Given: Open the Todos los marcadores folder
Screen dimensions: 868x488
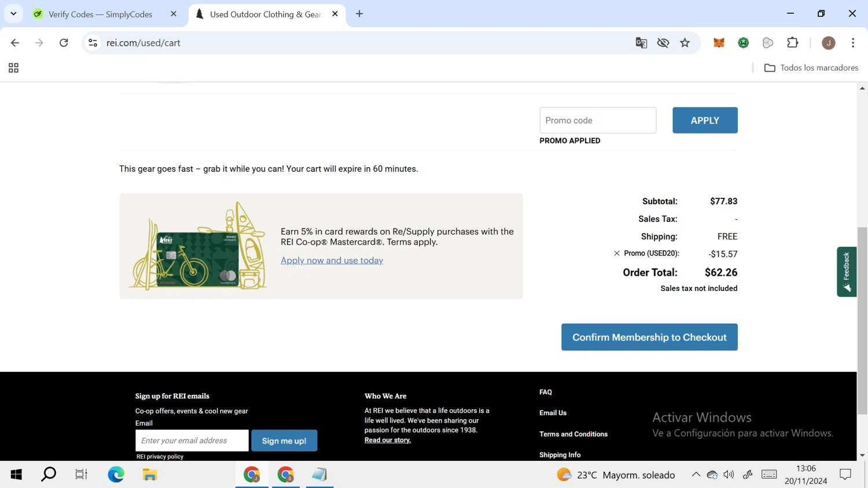Looking at the screenshot, I should pos(811,68).
